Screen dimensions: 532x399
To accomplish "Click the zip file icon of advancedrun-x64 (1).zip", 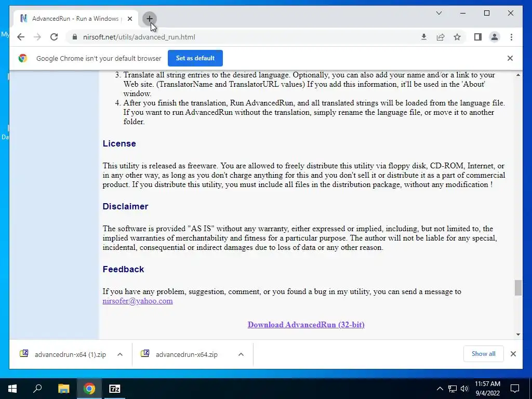I will click(24, 353).
